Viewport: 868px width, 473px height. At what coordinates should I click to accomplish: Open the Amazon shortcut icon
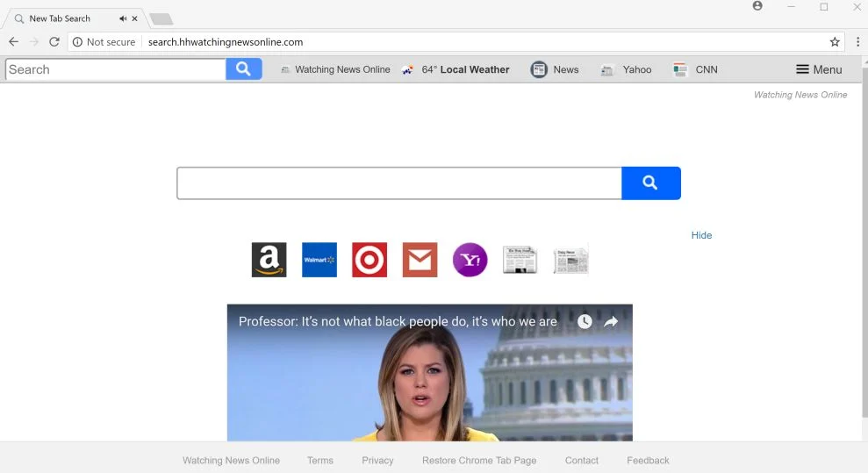[x=269, y=260]
